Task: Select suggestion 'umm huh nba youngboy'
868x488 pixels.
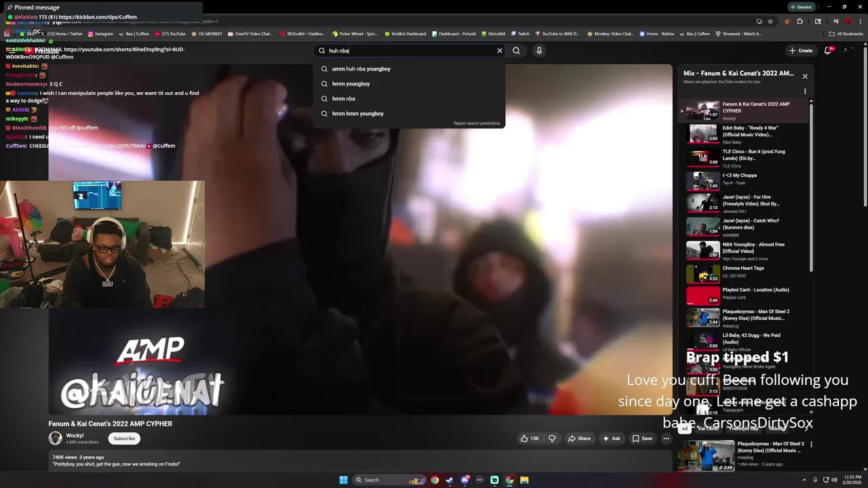Action: (x=410, y=68)
